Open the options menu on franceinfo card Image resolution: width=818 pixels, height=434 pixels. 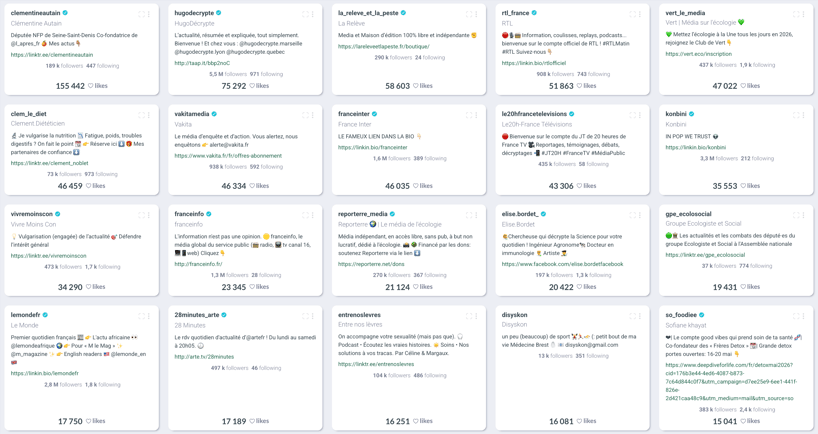[313, 215]
